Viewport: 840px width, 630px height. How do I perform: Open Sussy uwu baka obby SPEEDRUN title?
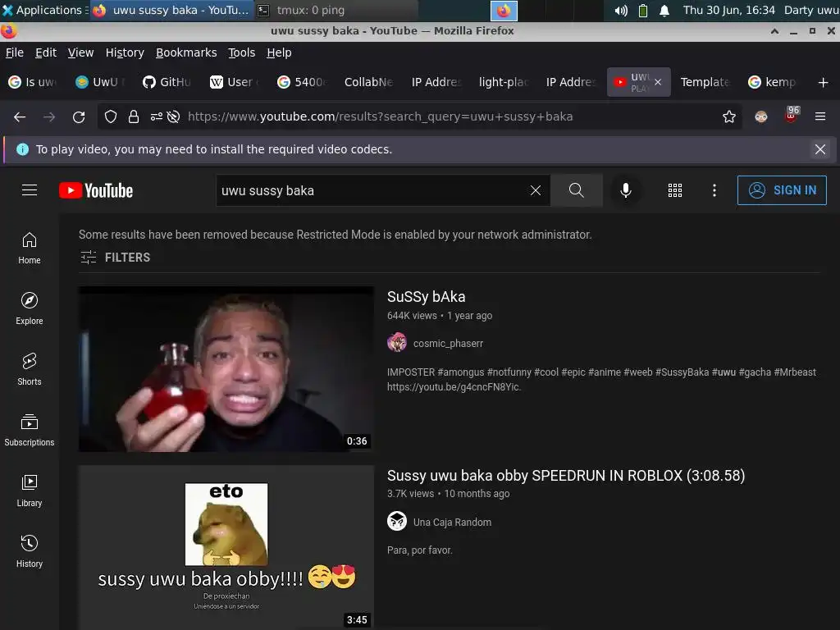coord(566,475)
